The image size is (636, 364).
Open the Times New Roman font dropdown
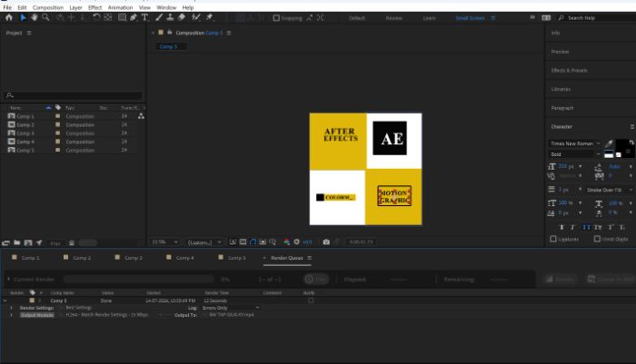pyautogui.click(x=574, y=143)
